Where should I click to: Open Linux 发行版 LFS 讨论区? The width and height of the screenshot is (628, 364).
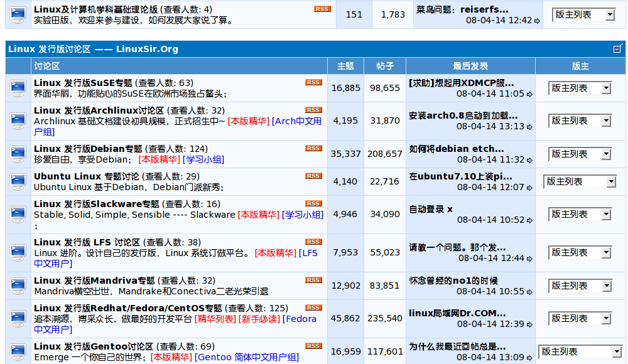(x=87, y=243)
